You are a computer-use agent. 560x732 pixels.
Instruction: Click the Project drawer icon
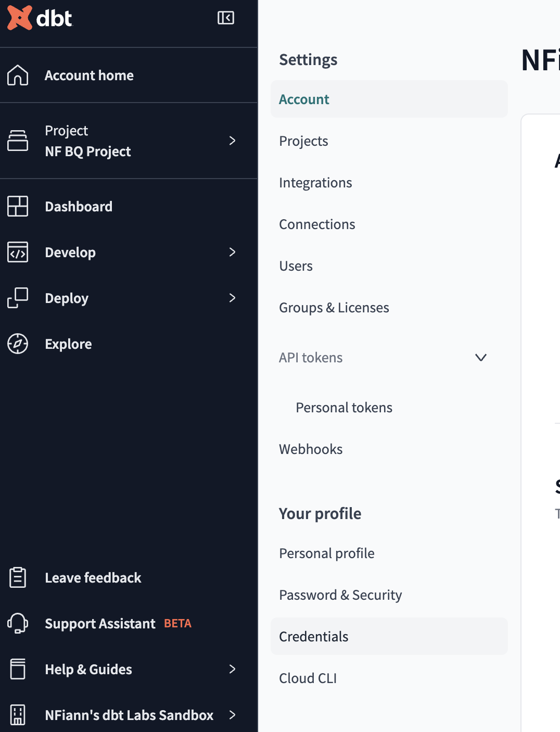pos(18,141)
